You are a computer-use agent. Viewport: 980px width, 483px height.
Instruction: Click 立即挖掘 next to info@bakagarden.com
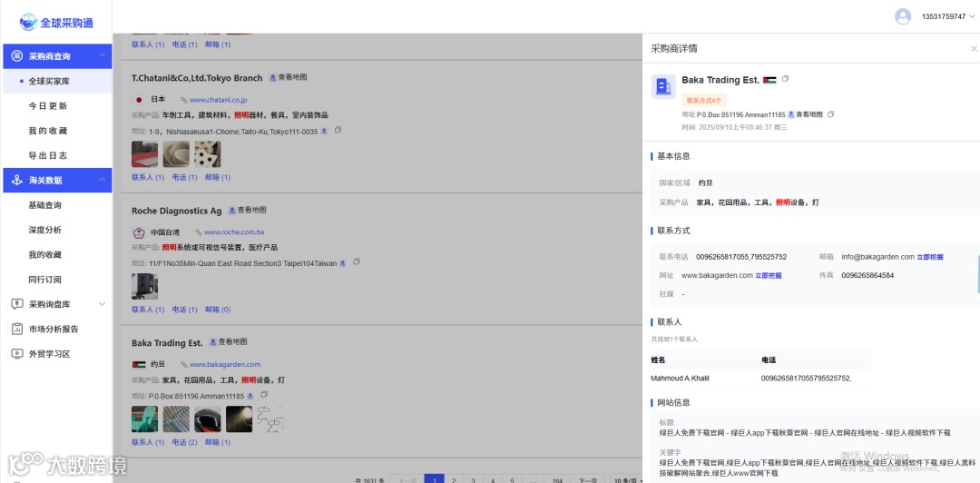930,257
